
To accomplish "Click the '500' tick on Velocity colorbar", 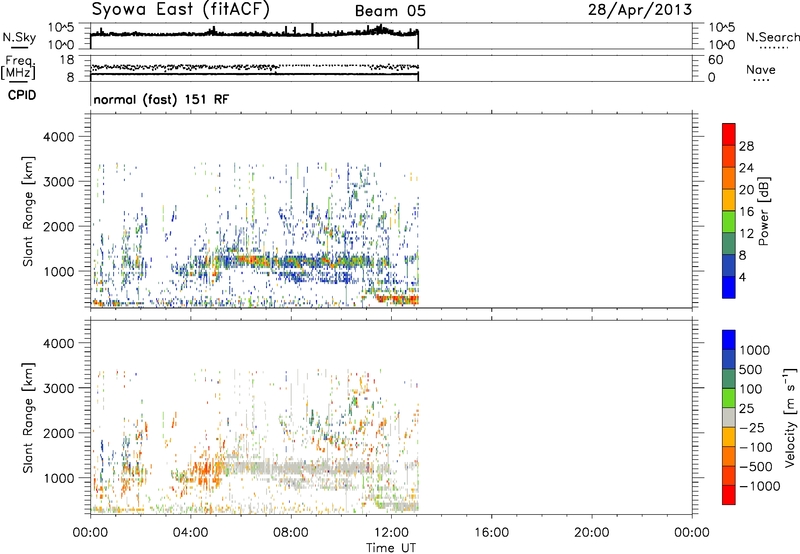I will click(753, 370).
